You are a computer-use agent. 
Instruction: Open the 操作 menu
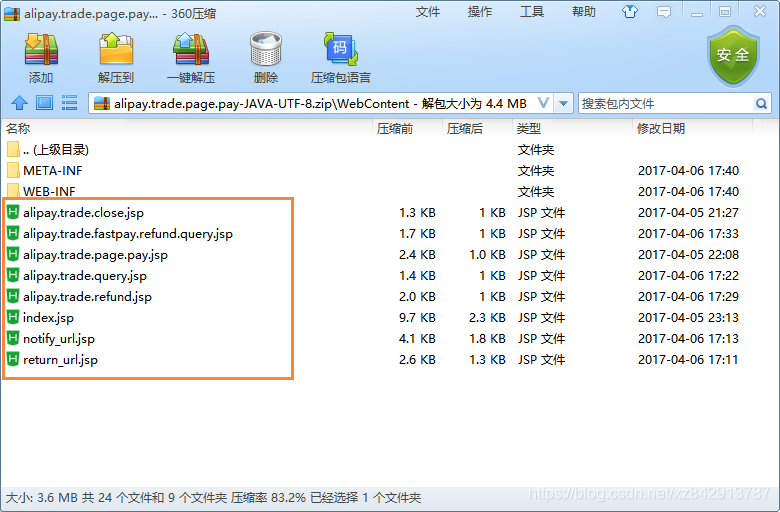pos(480,12)
